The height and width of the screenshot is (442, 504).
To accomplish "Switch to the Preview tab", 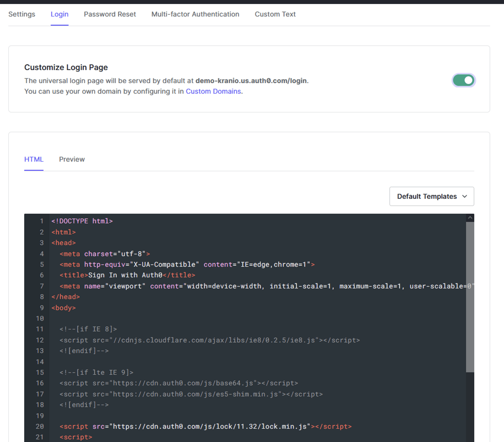I will click(x=72, y=159).
